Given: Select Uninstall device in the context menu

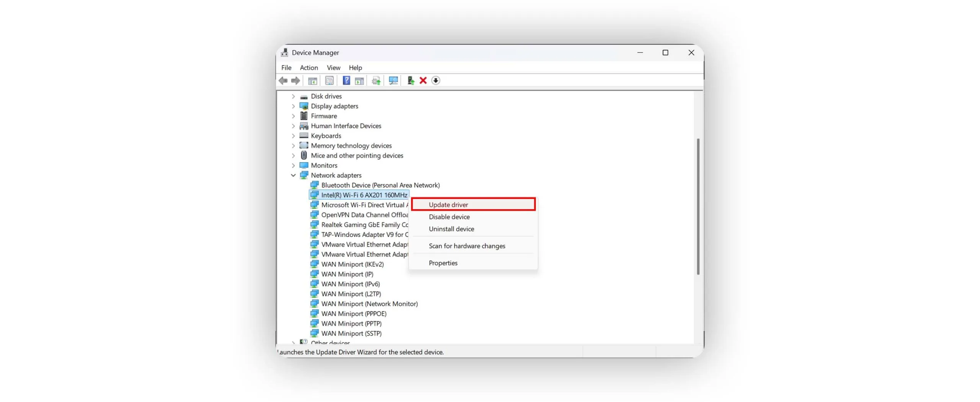Looking at the screenshot, I should (x=451, y=229).
